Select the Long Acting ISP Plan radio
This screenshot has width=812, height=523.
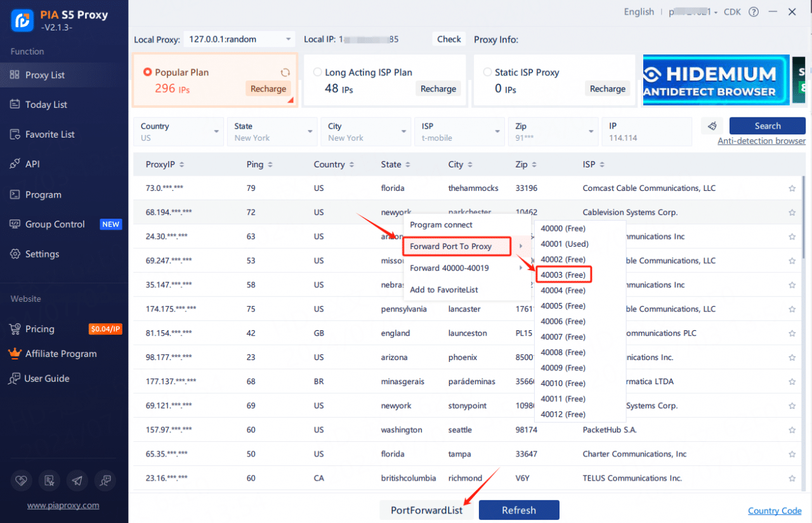point(318,72)
